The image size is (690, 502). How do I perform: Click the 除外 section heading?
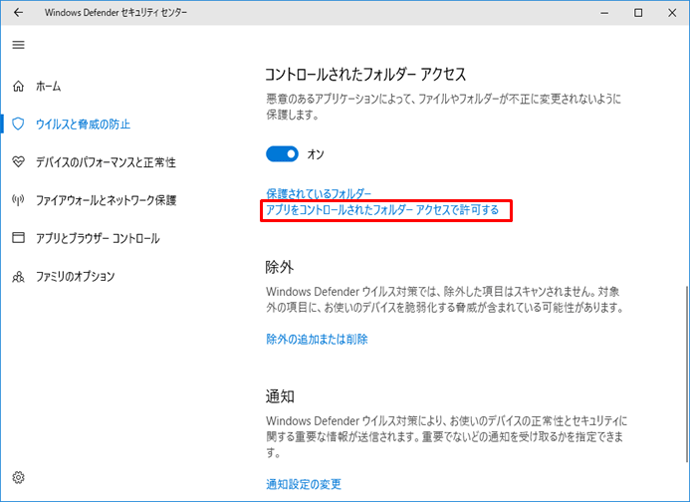279,267
